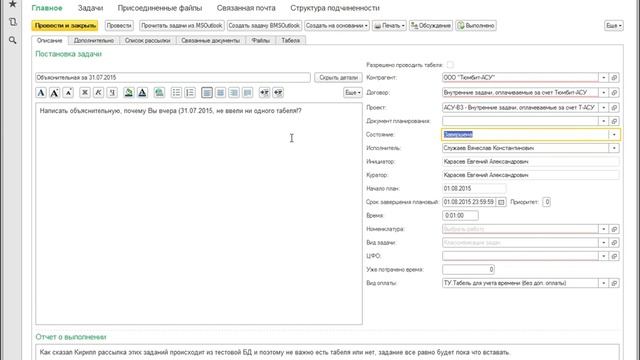Viewport: 640px width, 360px height.
Task: Expand Договор dropdown list
Action: coord(604,93)
